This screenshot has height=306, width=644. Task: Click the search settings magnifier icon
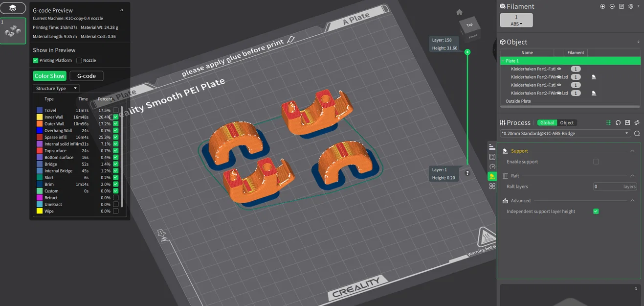pyautogui.click(x=637, y=133)
